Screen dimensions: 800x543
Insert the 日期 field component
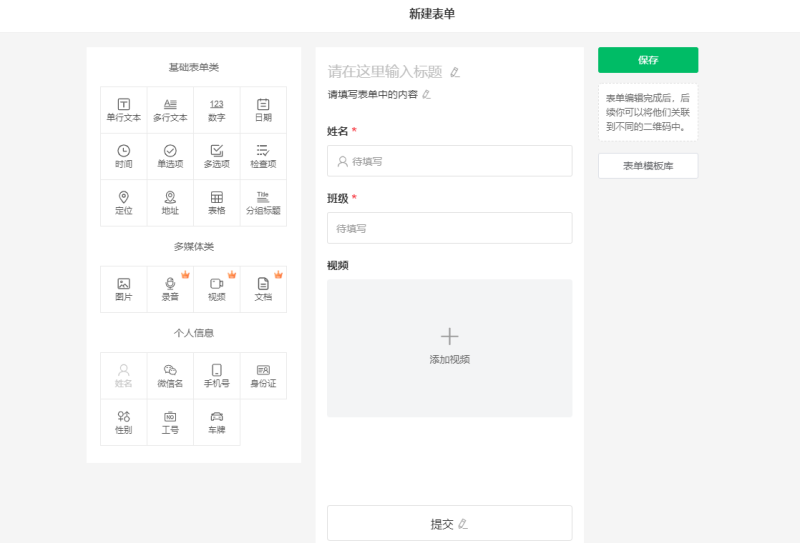pyautogui.click(x=263, y=110)
